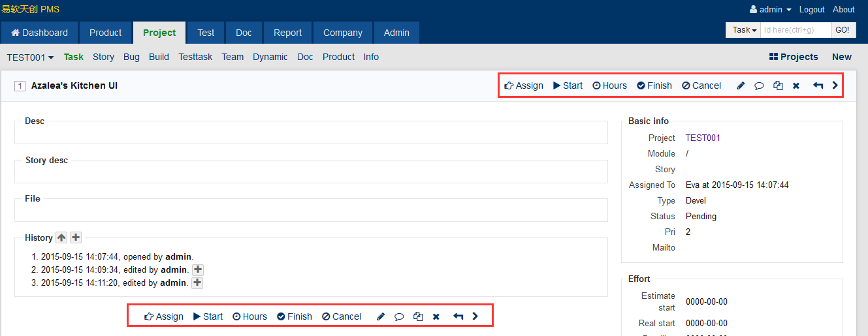Open the comment bubble icon in the header toolbar
Image resolution: width=868 pixels, height=336 pixels.
[759, 85]
